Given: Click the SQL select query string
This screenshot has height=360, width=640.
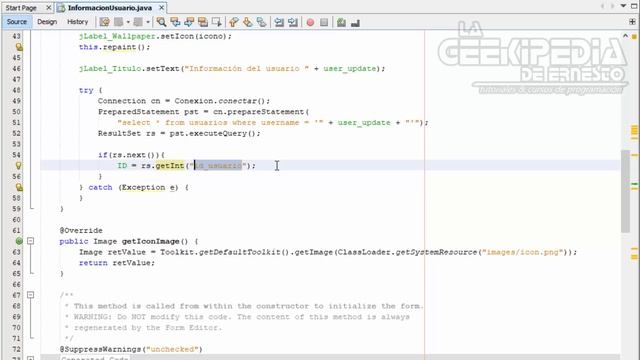Looking at the screenshot, I should click(220, 122).
